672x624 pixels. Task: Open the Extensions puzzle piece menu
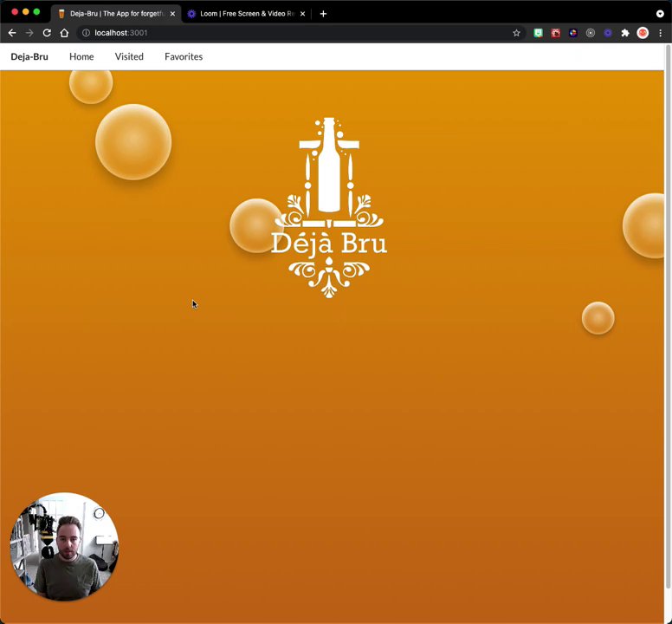[x=625, y=33]
